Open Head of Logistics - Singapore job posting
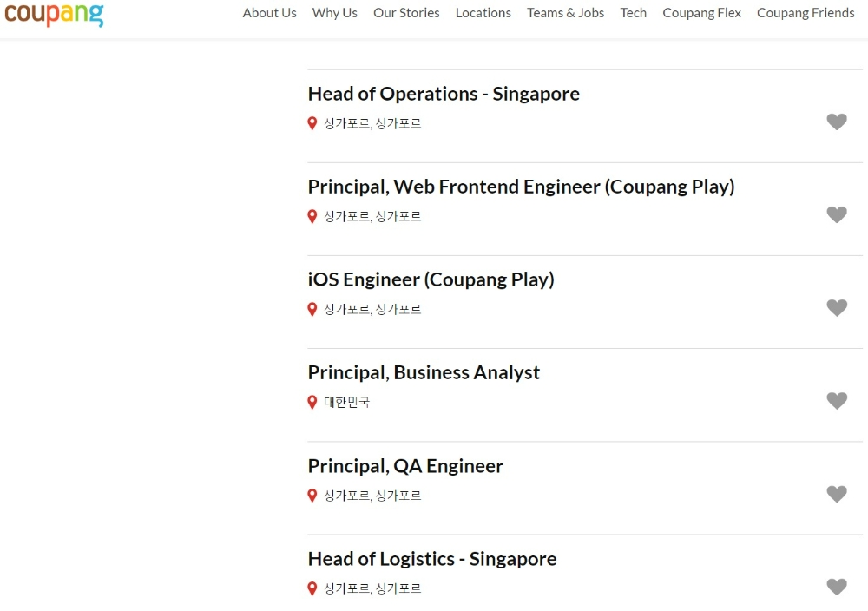 tap(432, 559)
